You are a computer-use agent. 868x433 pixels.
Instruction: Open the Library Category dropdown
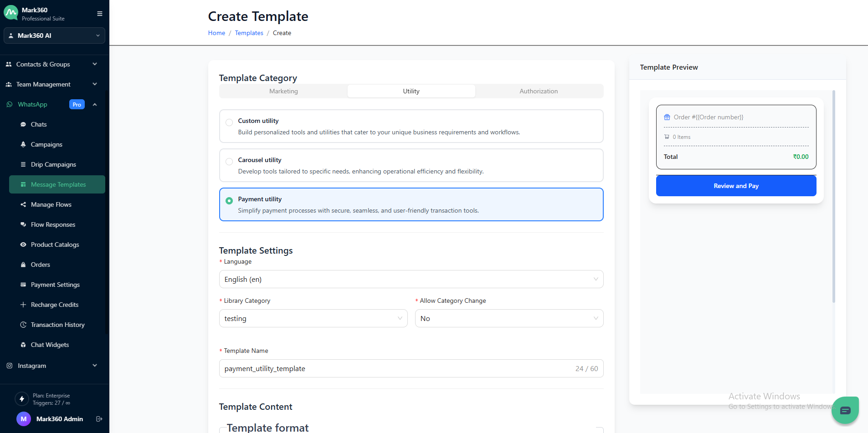313,318
